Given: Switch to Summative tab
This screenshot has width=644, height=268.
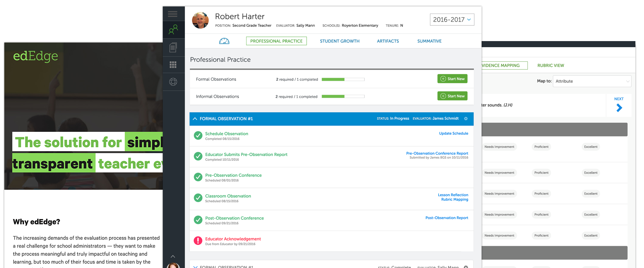Looking at the screenshot, I should click(x=429, y=41).
